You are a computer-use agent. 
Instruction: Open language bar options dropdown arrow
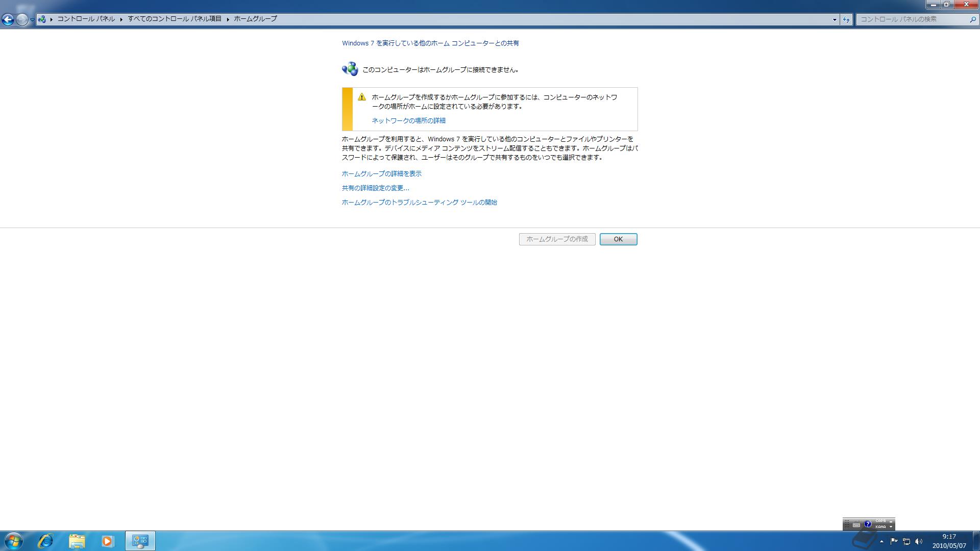[x=891, y=527]
